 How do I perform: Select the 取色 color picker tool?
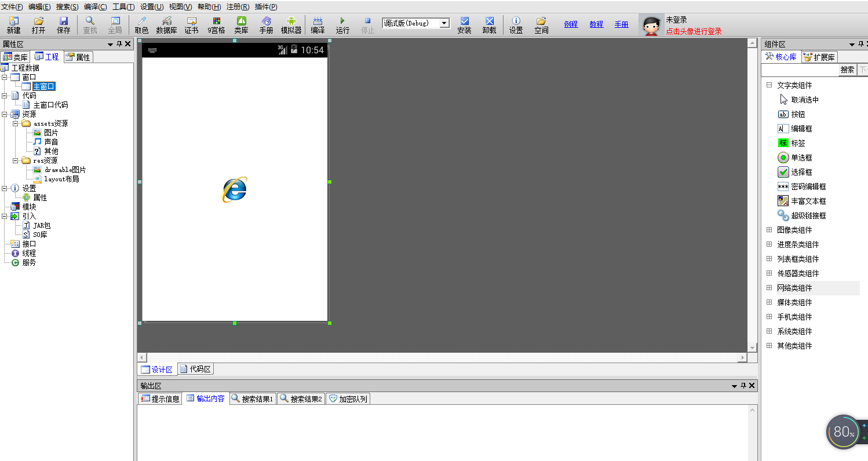click(141, 25)
